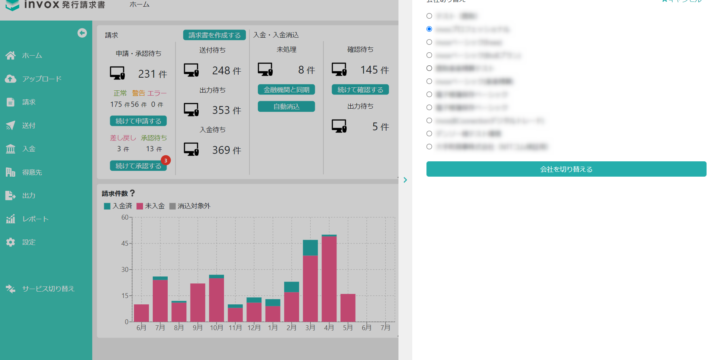Image resolution: width=720 pixels, height=360 pixels.
Task: Click the 警告 status label
Action: (x=138, y=93)
